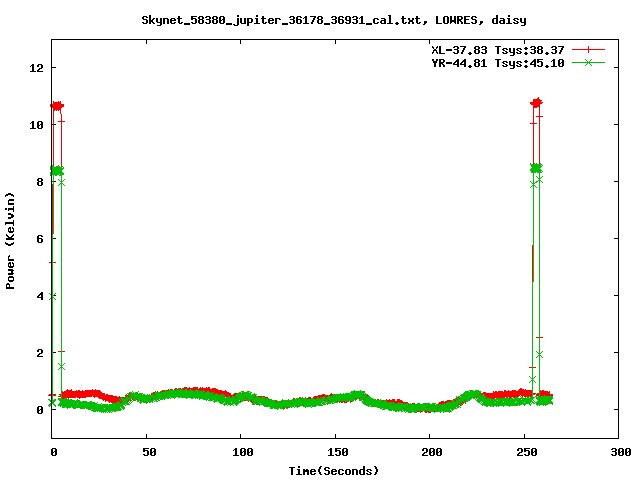Click the x-axis tick label 200
640x480 pixels.
[432, 452]
